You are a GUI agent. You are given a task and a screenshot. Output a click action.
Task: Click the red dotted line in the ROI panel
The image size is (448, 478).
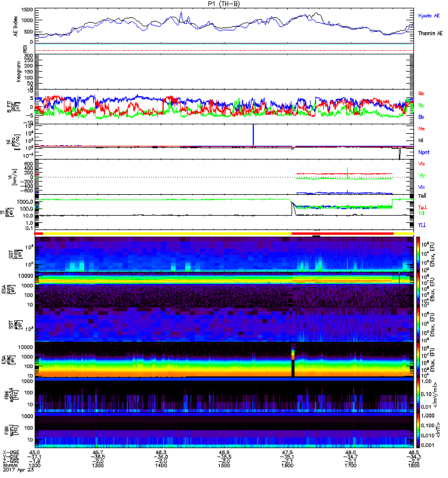[224, 51]
